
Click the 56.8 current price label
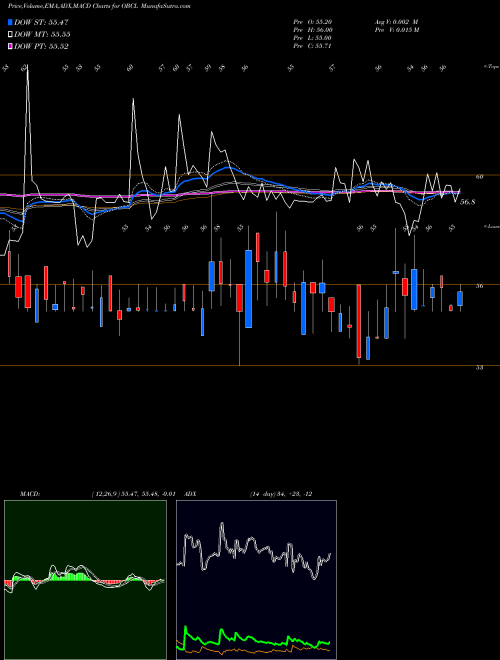point(468,202)
